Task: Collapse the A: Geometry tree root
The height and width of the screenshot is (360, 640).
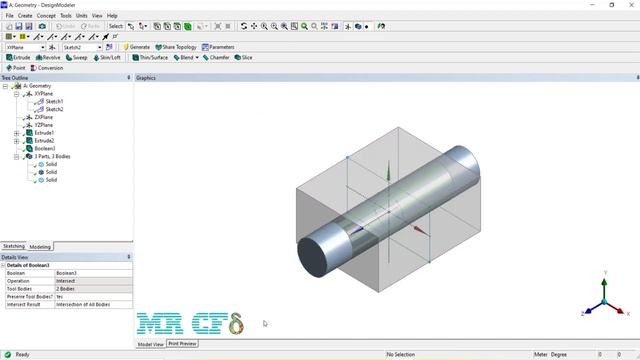Action: tap(5, 86)
